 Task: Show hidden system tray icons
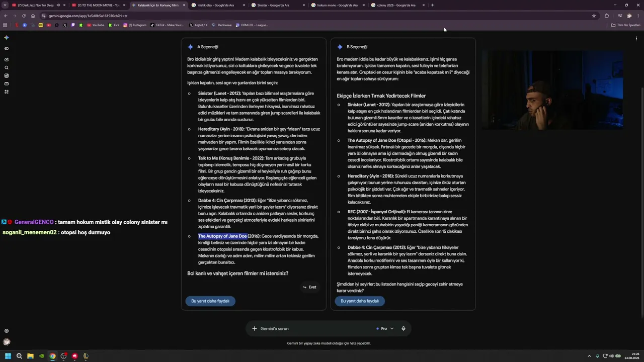[x=590, y=356]
